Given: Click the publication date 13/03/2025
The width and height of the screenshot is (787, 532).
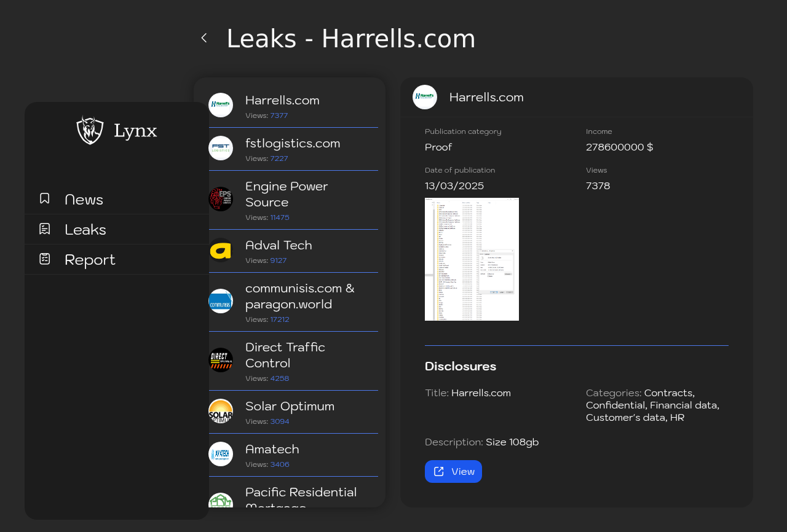Looking at the screenshot, I should tap(454, 186).
